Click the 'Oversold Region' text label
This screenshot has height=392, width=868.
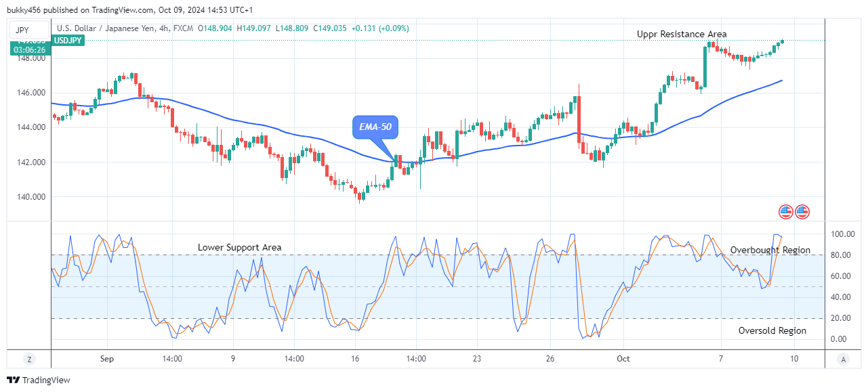(772, 330)
